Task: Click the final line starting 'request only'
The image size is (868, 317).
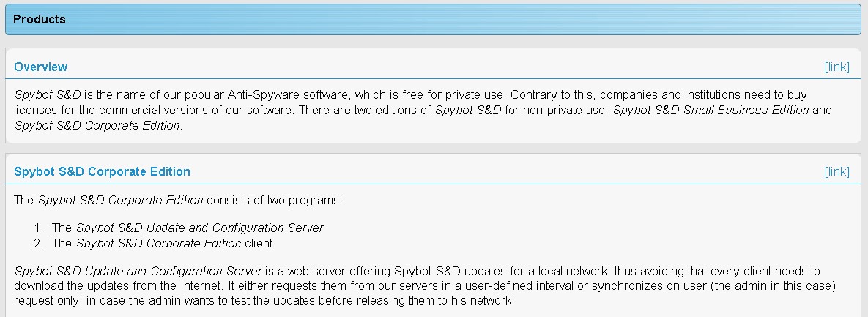Action: coord(264,301)
